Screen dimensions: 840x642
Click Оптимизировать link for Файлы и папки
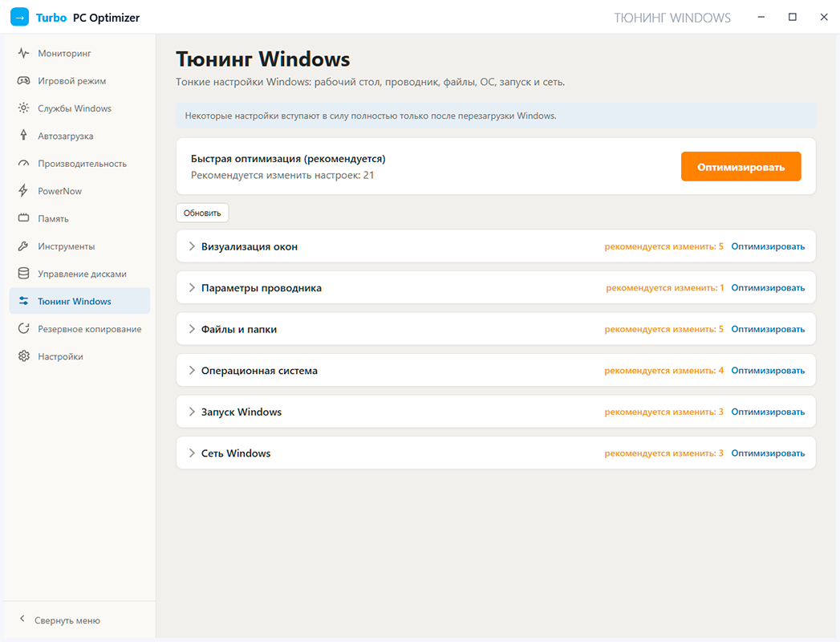pyautogui.click(x=768, y=328)
